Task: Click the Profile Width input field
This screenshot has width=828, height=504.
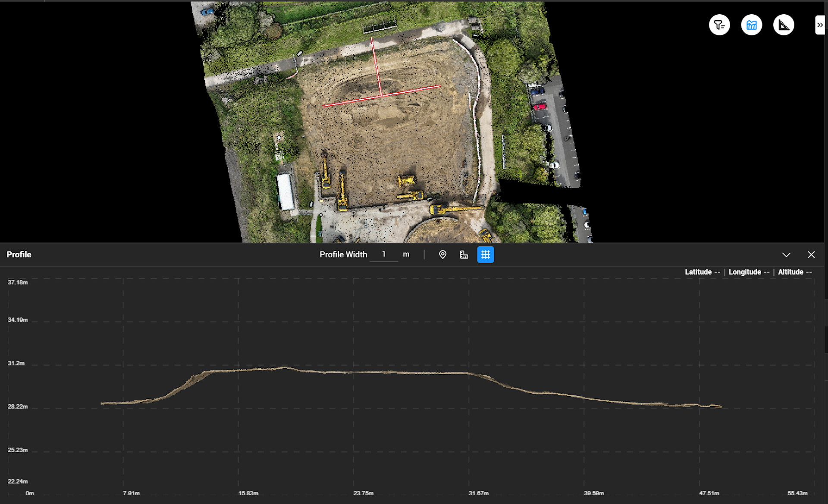Action: [x=384, y=254]
